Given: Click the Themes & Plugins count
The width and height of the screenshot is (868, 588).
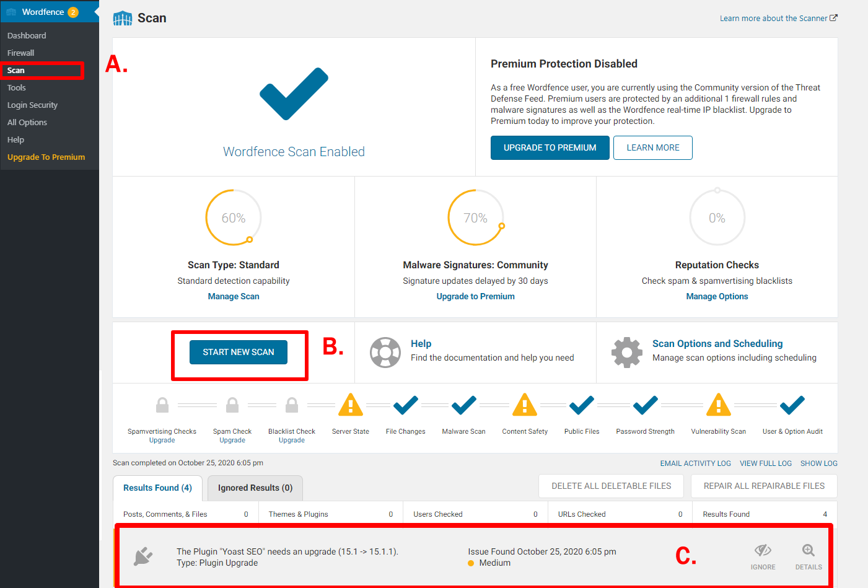Looking at the screenshot, I should pyautogui.click(x=391, y=514).
